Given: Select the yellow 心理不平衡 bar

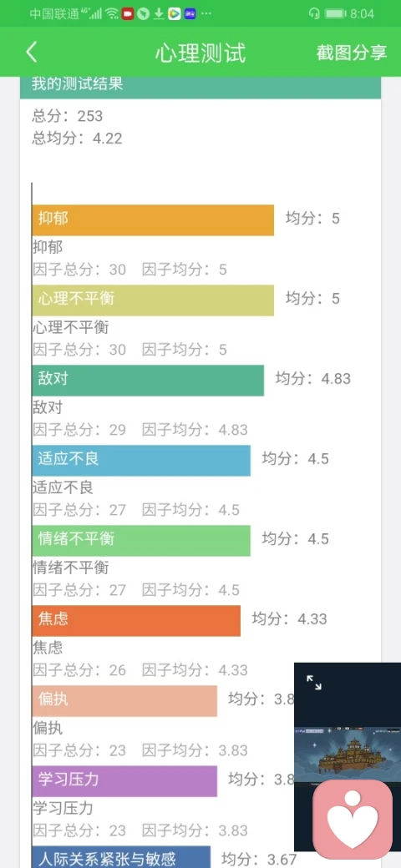Looking at the screenshot, I should [153, 300].
